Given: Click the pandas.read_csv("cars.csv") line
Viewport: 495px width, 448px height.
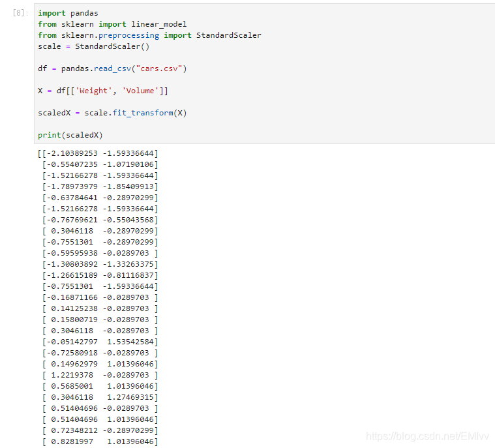Looking at the screenshot, I should point(112,68).
